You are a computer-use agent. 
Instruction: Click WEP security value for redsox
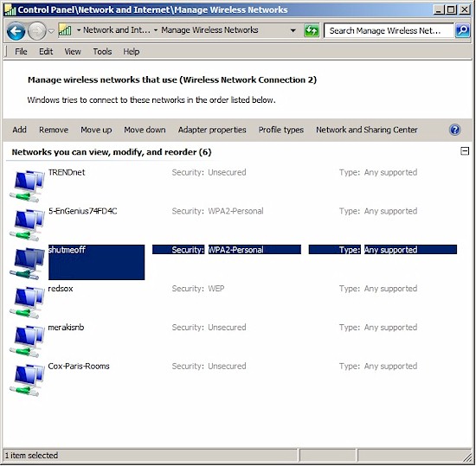[215, 288]
